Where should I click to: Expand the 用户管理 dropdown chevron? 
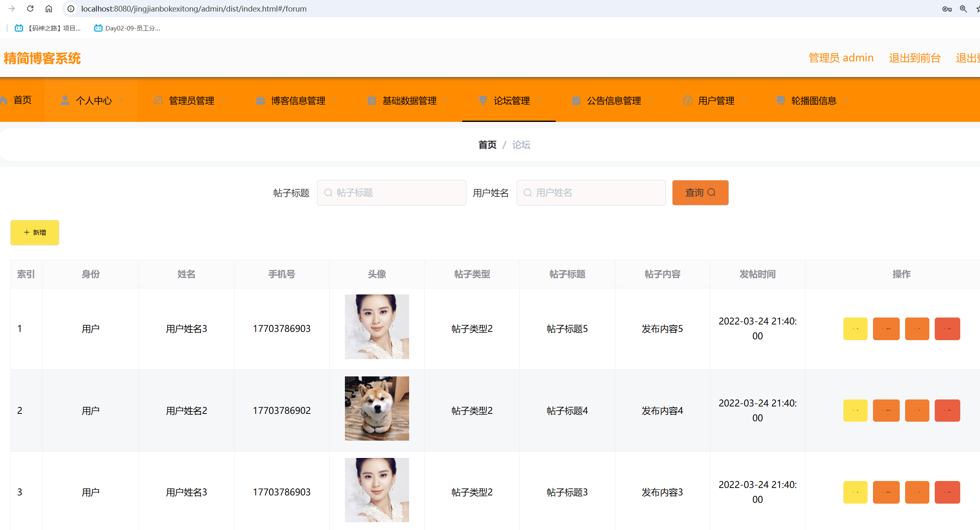click(743, 100)
